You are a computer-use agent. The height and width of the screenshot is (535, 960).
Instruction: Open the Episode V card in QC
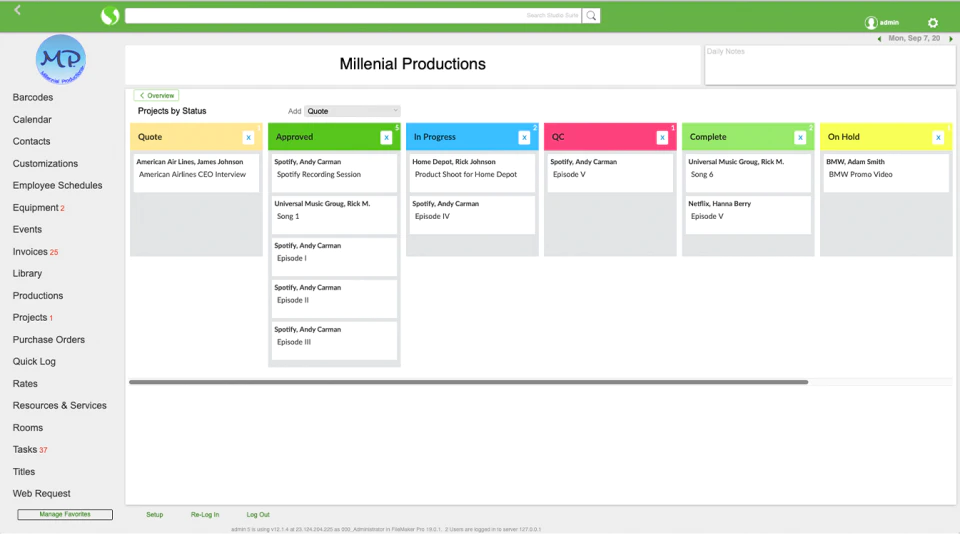point(610,173)
